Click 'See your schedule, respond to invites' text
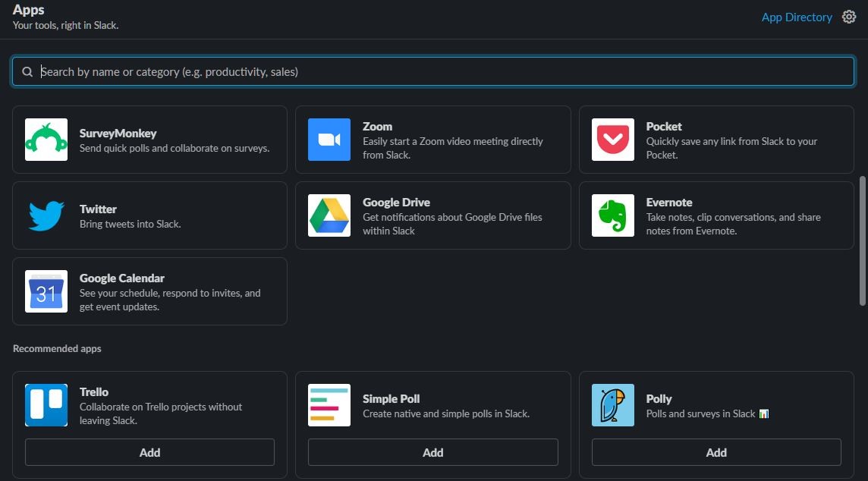868x481 pixels. click(170, 300)
